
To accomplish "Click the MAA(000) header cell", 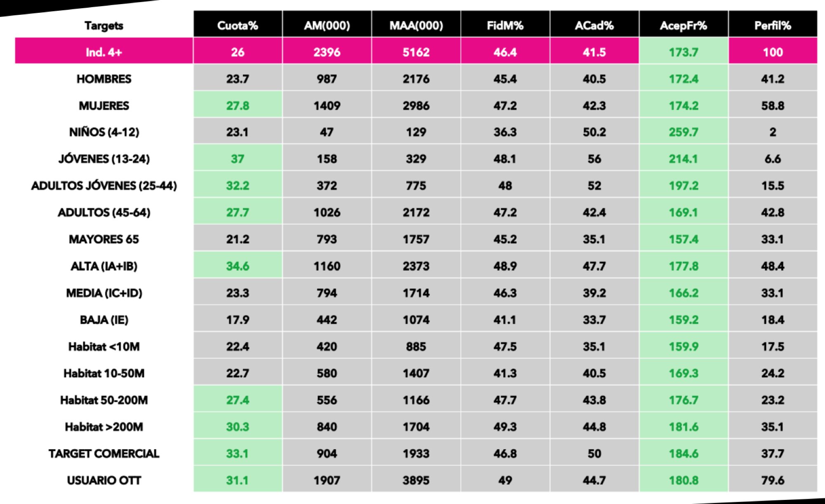I will pos(416,26).
